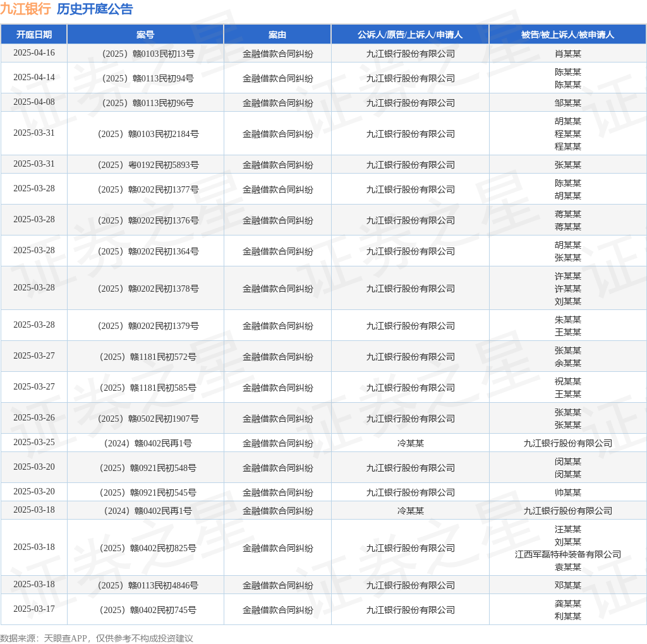Select the 案号 column header
647x644 pixels.
[145, 35]
